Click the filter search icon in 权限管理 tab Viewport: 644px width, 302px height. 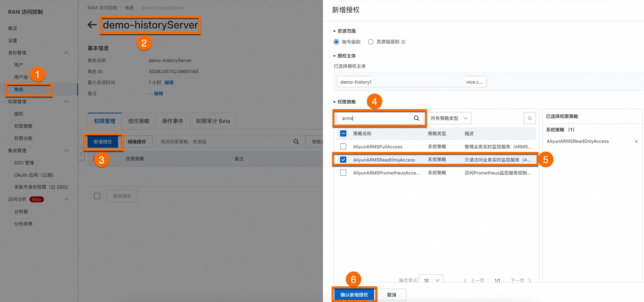(x=296, y=142)
